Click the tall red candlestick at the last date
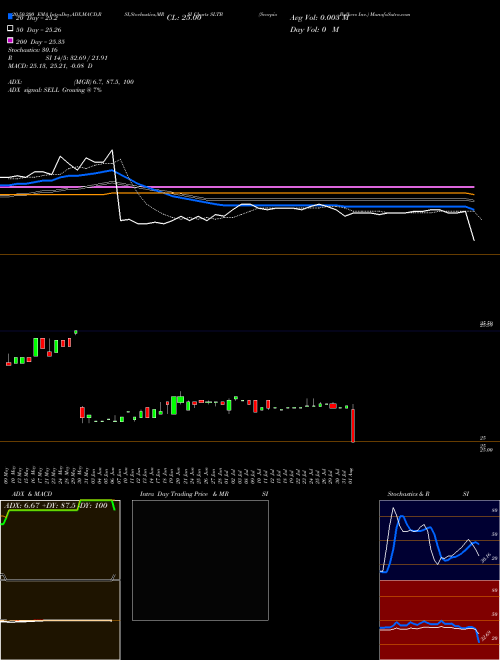Viewport: 500px width, 660px height. (x=353, y=425)
